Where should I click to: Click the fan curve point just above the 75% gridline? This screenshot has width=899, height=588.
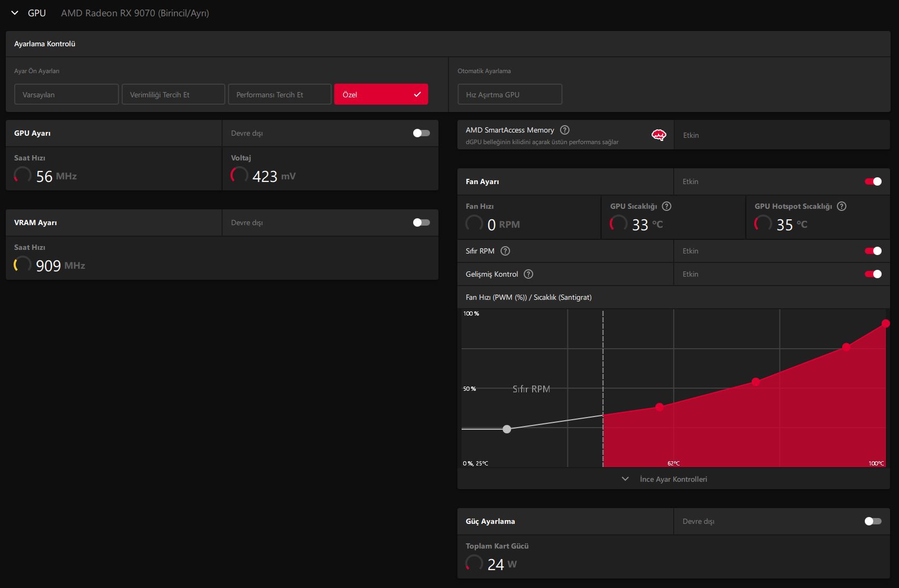click(846, 347)
